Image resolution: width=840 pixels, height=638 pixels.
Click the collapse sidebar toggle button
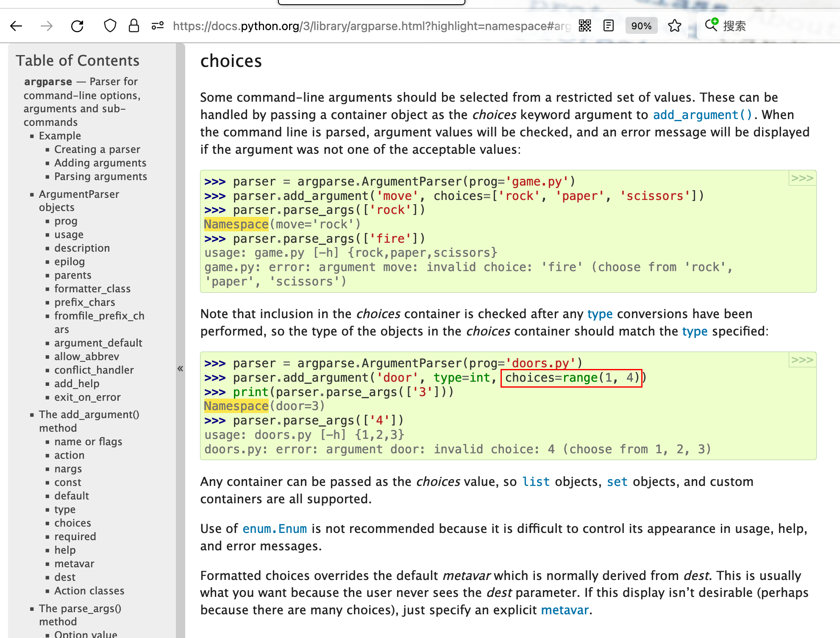click(180, 369)
